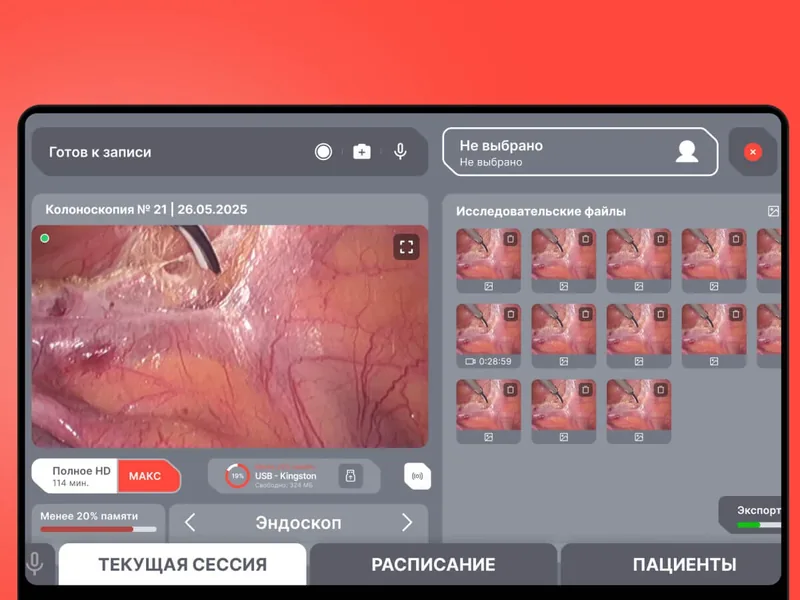The image size is (800, 600).
Task: Select Полное HD 114 мин. quality option
Action: pyautogui.click(x=76, y=476)
